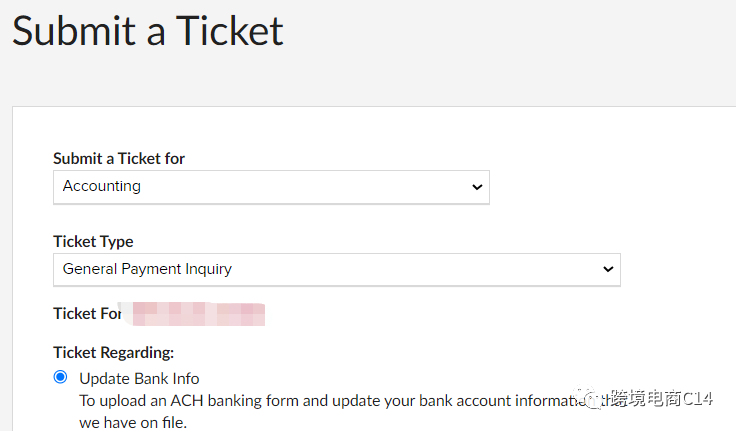Image resolution: width=736 pixels, height=431 pixels.
Task: Click the "Ticket Type" field label
Action: coord(93,241)
